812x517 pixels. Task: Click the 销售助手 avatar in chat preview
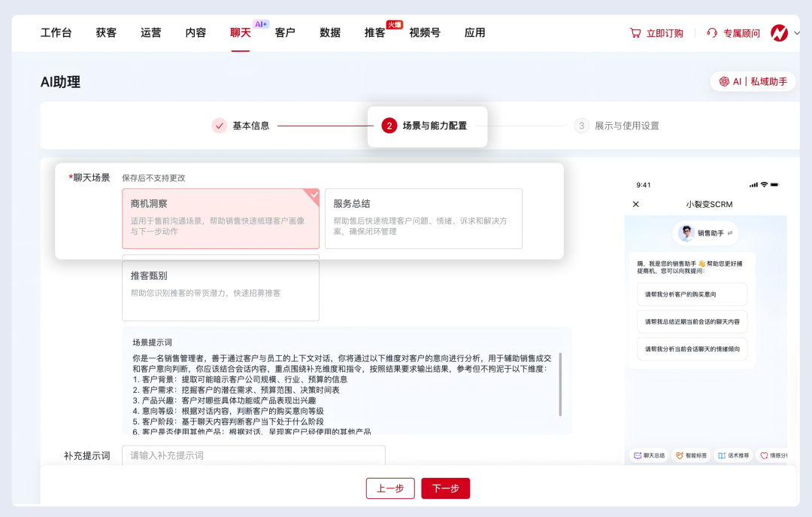coord(686,233)
